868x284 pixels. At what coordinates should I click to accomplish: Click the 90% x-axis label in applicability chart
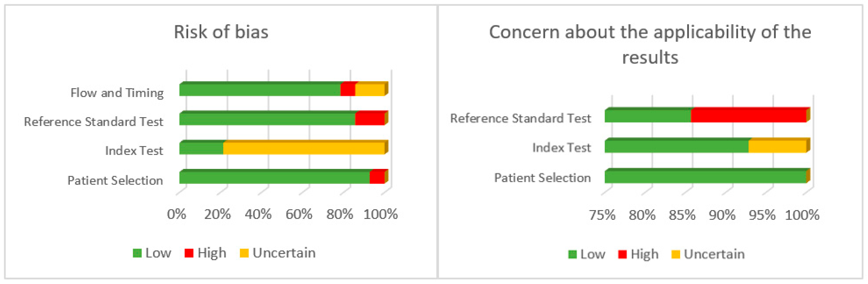point(722,215)
